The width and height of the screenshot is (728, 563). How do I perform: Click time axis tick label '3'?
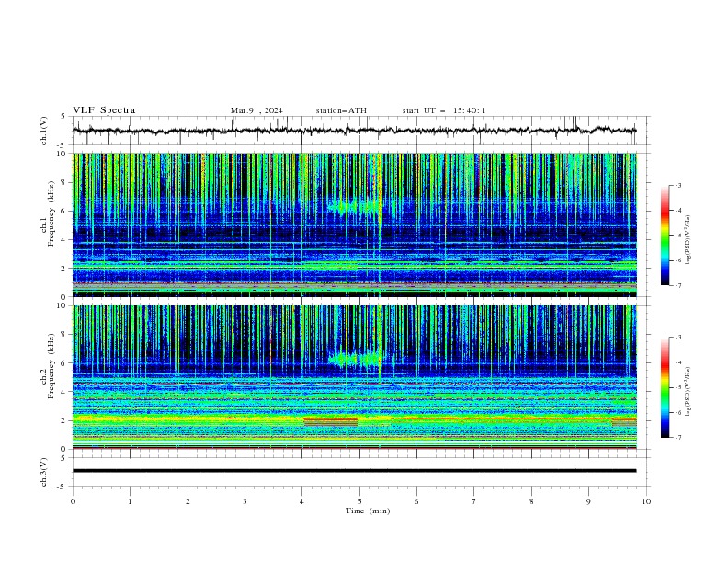coord(245,501)
